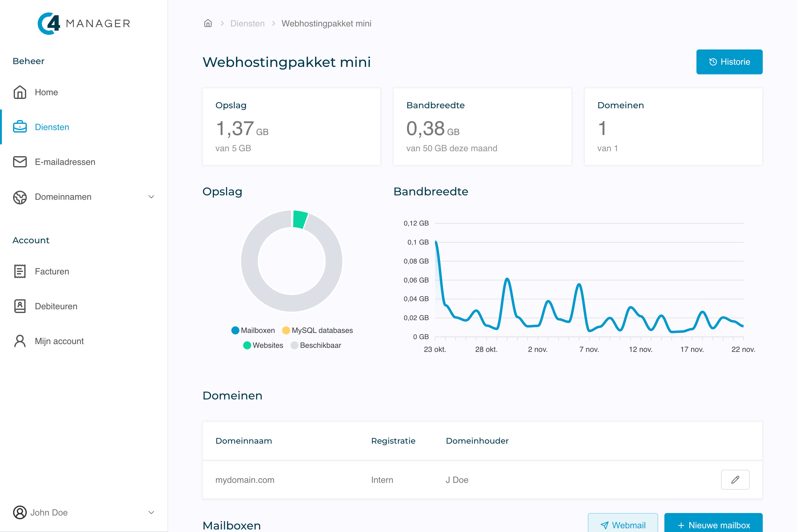The width and height of the screenshot is (797, 532).
Task: Select the Home icon in the sidebar
Action: click(x=20, y=92)
